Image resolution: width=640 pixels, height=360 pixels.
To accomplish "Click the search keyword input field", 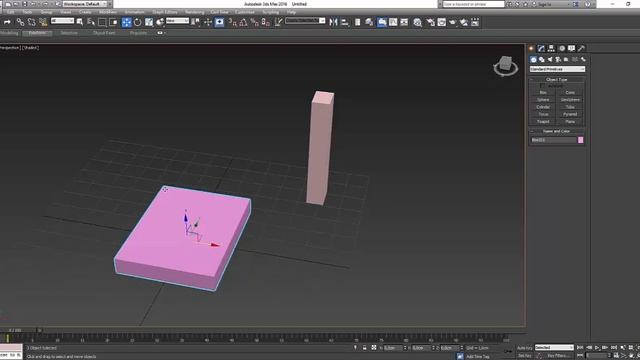I will [473, 4].
